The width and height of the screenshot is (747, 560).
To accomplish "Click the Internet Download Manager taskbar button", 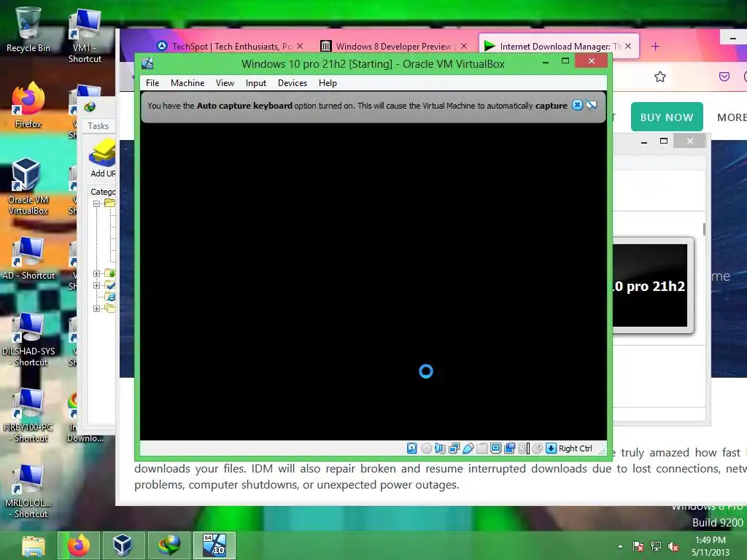I will point(169,545).
